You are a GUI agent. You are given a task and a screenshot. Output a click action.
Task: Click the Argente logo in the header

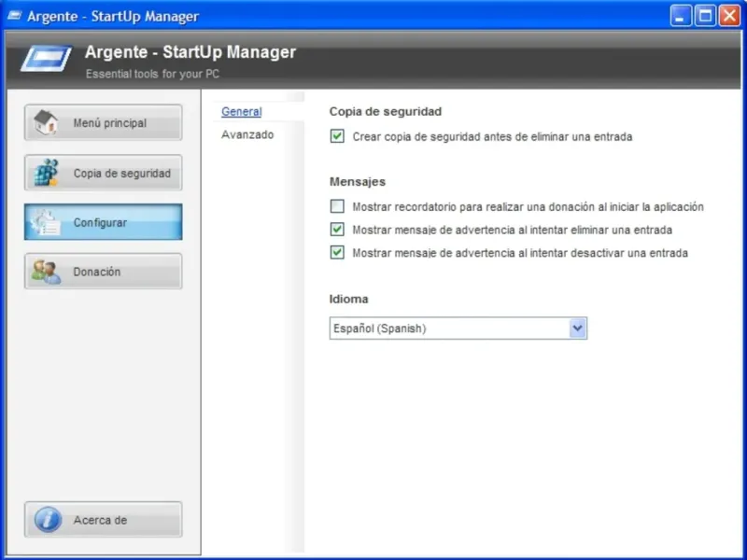[46, 58]
